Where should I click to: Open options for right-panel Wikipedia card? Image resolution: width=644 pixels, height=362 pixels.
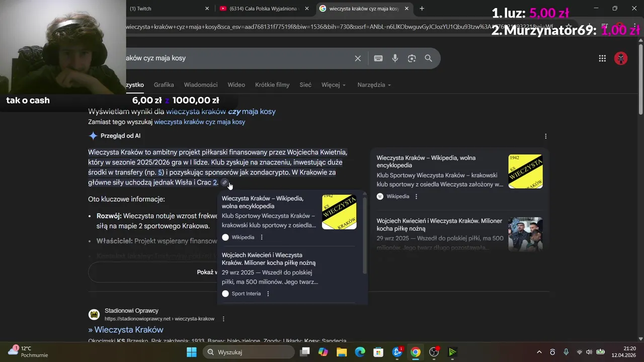coord(416,197)
